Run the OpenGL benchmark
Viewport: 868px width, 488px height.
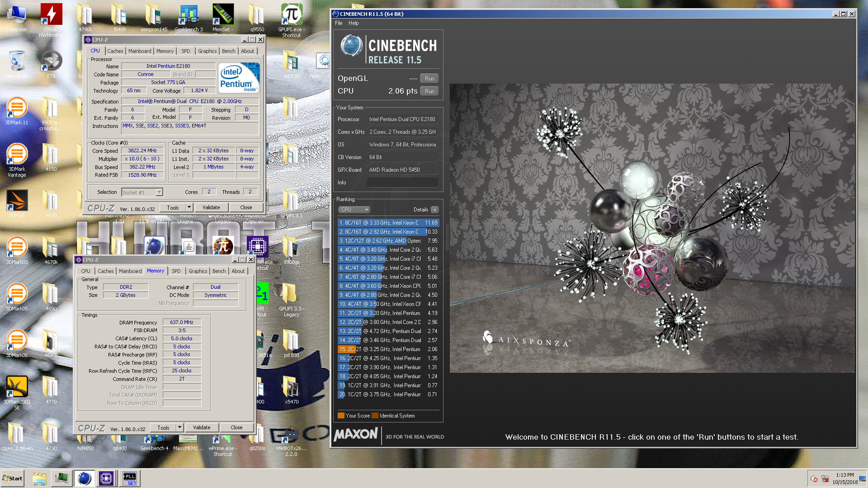coord(429,79)
